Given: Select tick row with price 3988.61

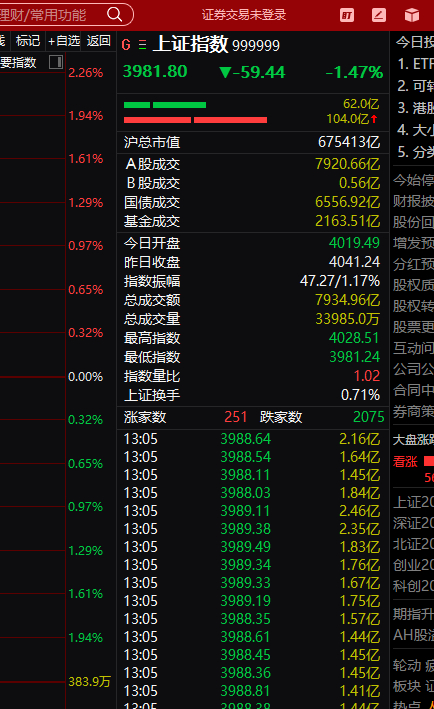Looking at the screenshot, I should click(252, 637).
